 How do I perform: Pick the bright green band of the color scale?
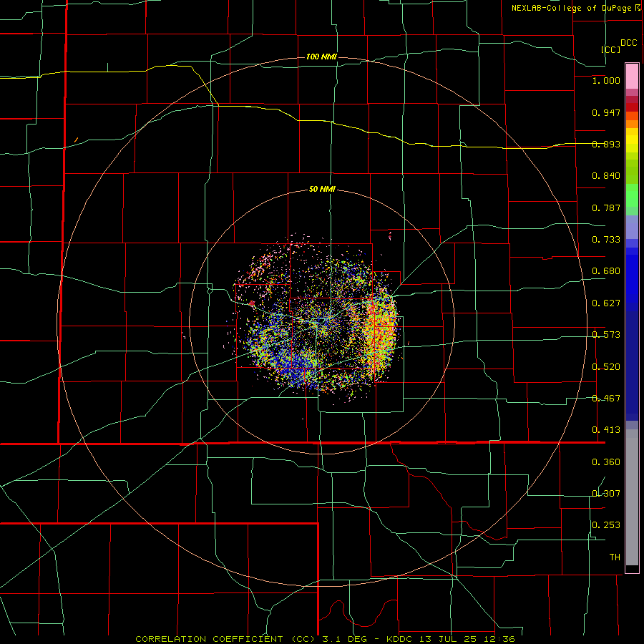click(x=632, y=195)
